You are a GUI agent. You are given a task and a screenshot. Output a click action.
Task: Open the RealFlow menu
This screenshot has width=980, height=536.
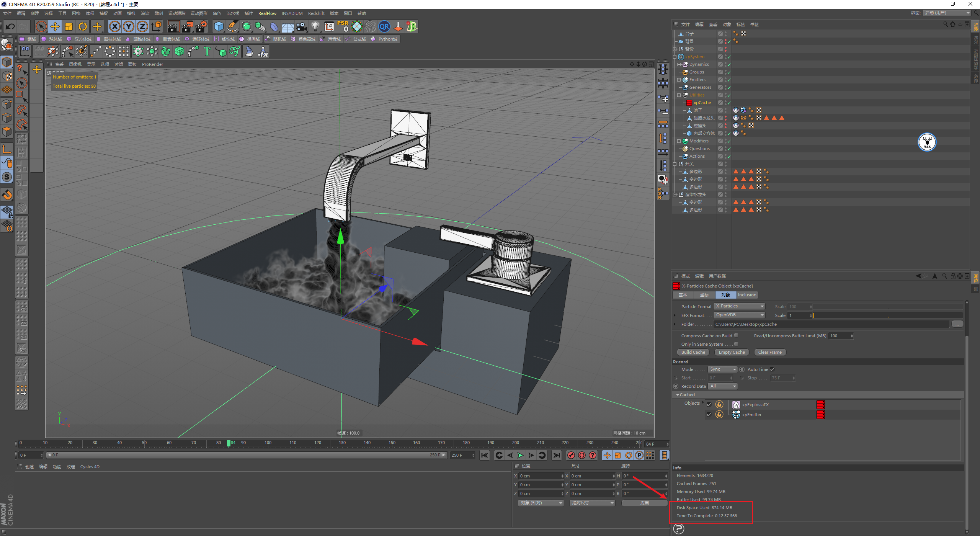pos(267,13)
